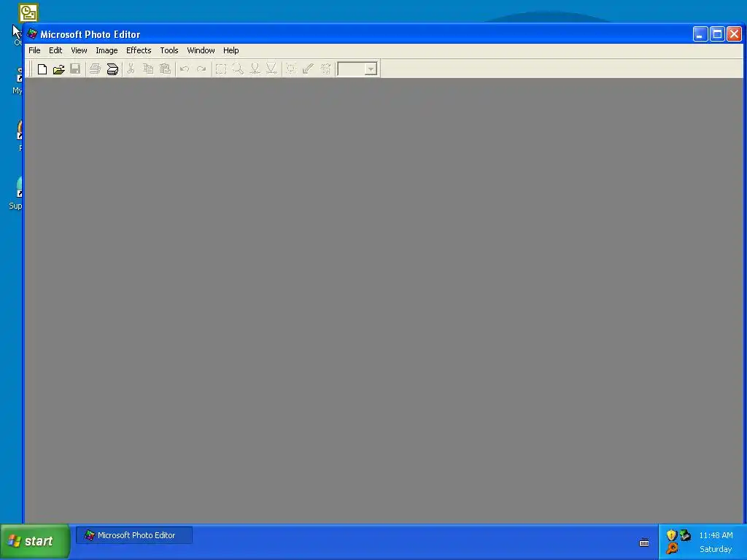Image resolution: width=747 pixels, height=560 pixels.
Task: Click the Safely Remove Hardware tray icon
Action: coord(685,535)
